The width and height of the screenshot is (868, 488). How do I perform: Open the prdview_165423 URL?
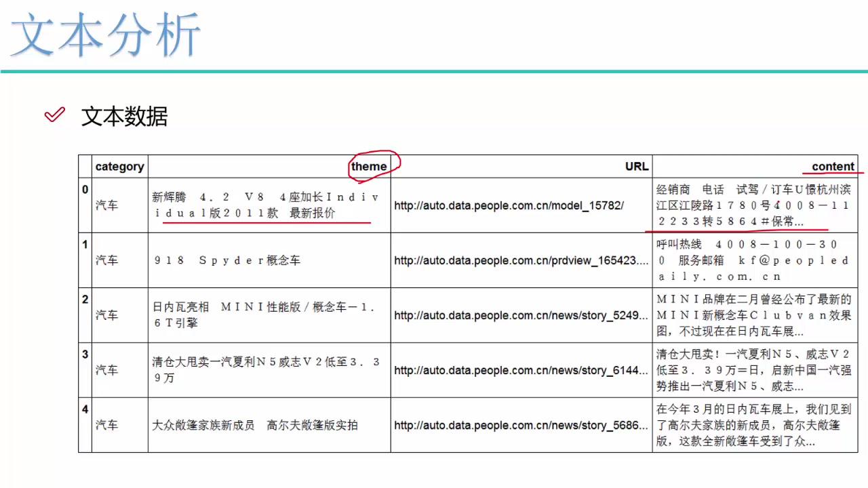[x=521, y=260]
